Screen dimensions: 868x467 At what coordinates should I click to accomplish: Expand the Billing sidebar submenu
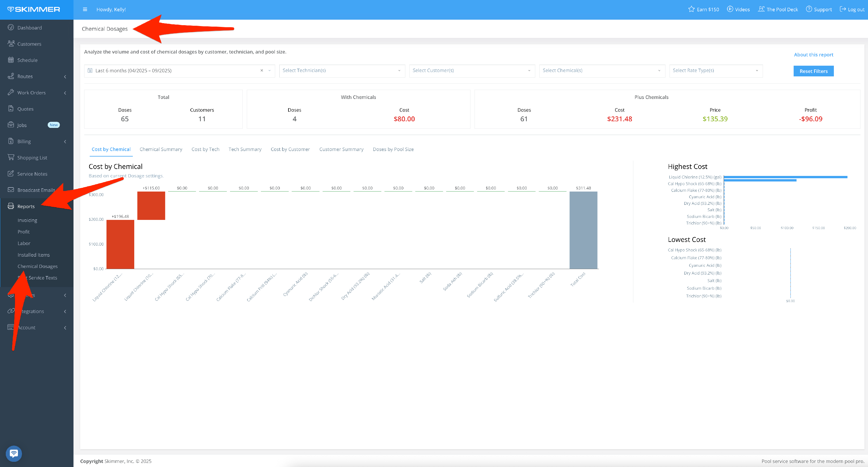click(65, 141)
